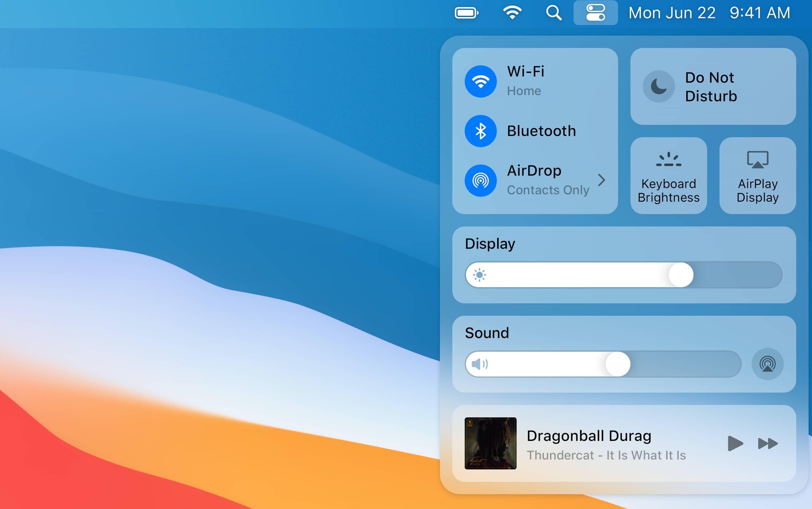Open the Wi-Fi menu bar icon
The image size is (812, 509).
click(512, 13)
